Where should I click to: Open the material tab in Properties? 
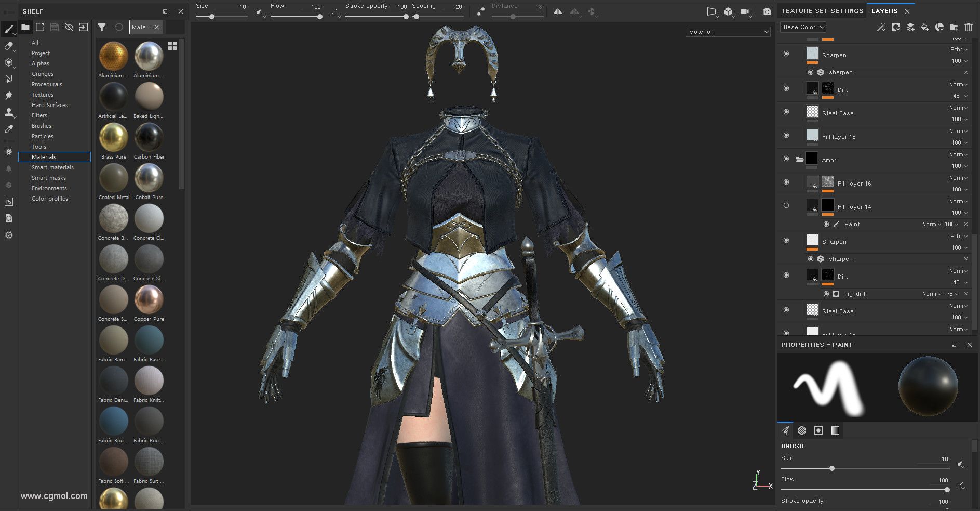click(x=835, y=430)
